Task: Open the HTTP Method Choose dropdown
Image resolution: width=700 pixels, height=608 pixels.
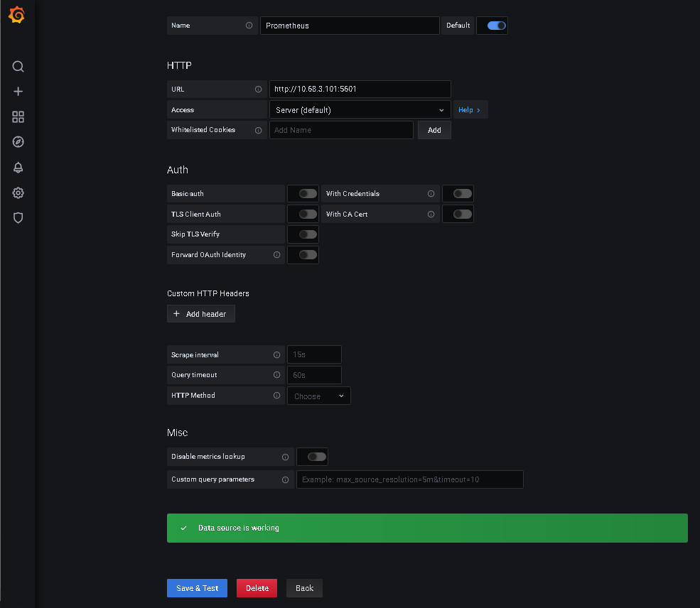Action: point(319,396)
